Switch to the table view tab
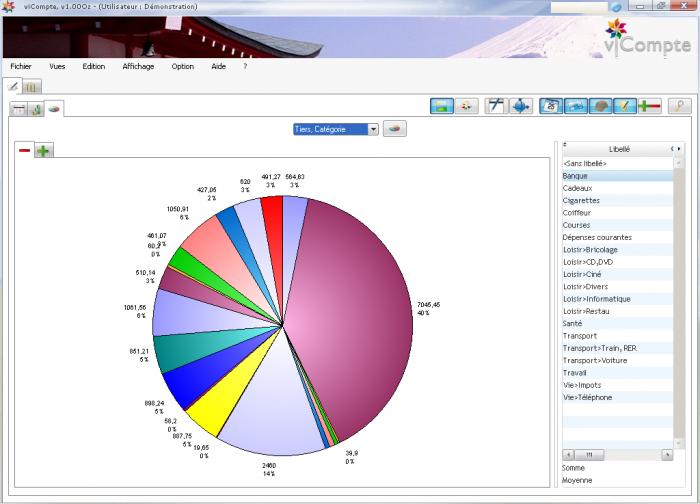The height and width of the screenshot is (504, 700). 18,108
